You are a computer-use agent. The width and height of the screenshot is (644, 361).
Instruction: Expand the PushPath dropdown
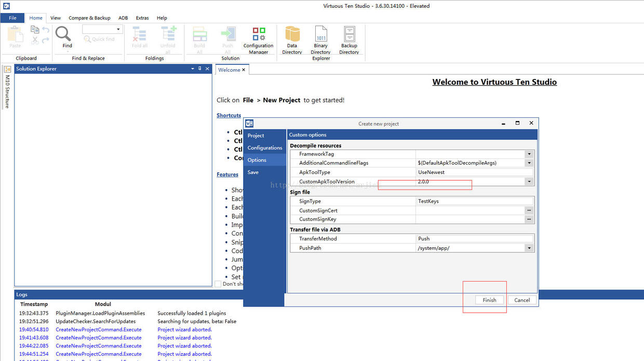click(529, 248)
